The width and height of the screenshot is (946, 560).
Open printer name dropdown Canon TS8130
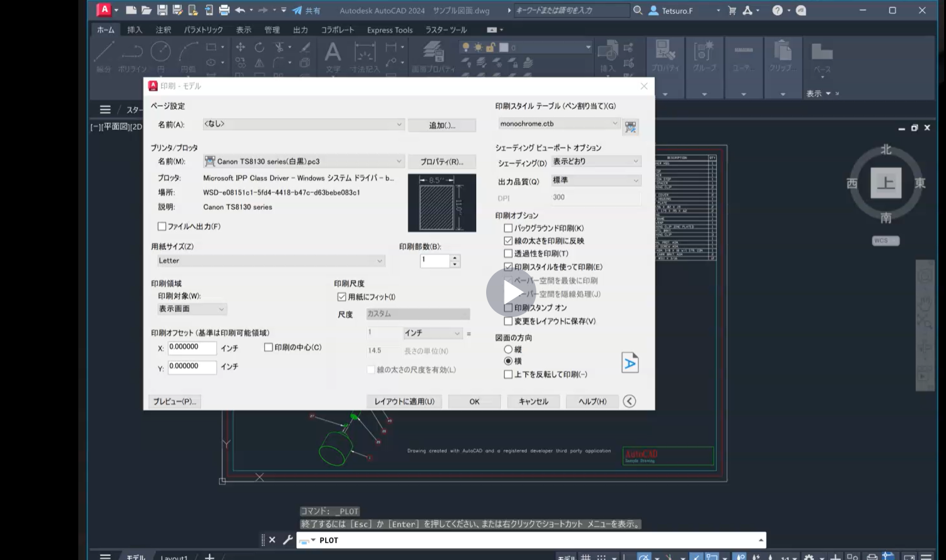click(303, 161)
